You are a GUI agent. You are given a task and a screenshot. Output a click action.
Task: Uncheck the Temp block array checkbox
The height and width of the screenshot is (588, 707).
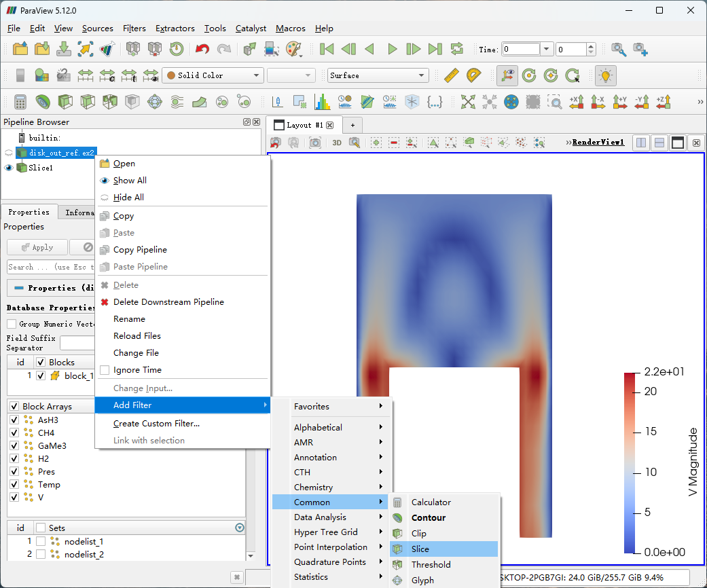coord(14,485)
